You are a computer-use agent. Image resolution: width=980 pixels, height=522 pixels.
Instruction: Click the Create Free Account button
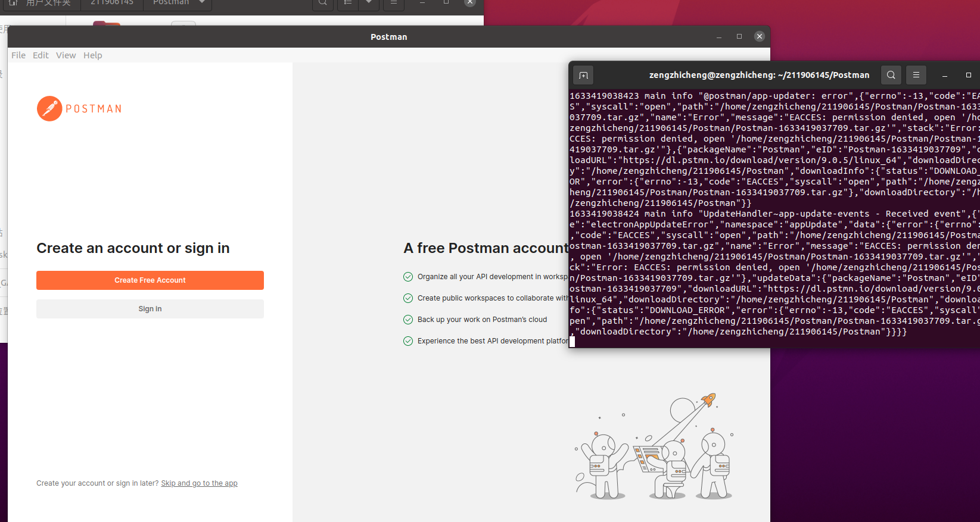[150, 280]
